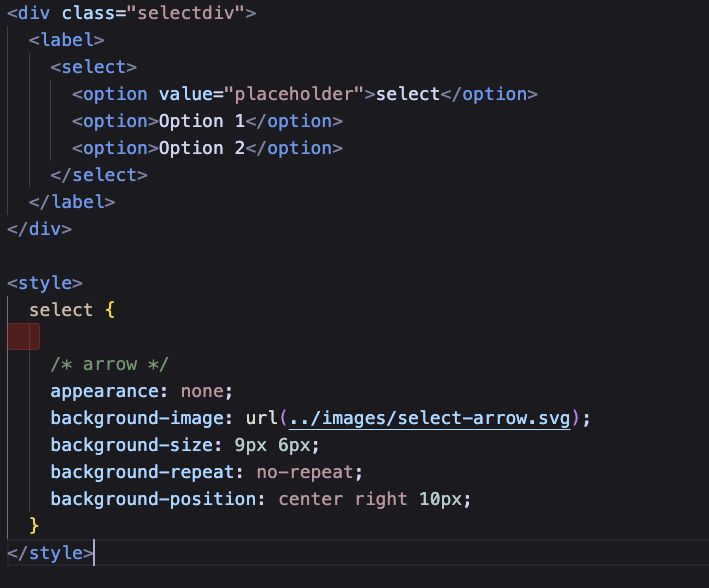
Task: Click the select text inside the first option
Action: [x=408, y=94]
